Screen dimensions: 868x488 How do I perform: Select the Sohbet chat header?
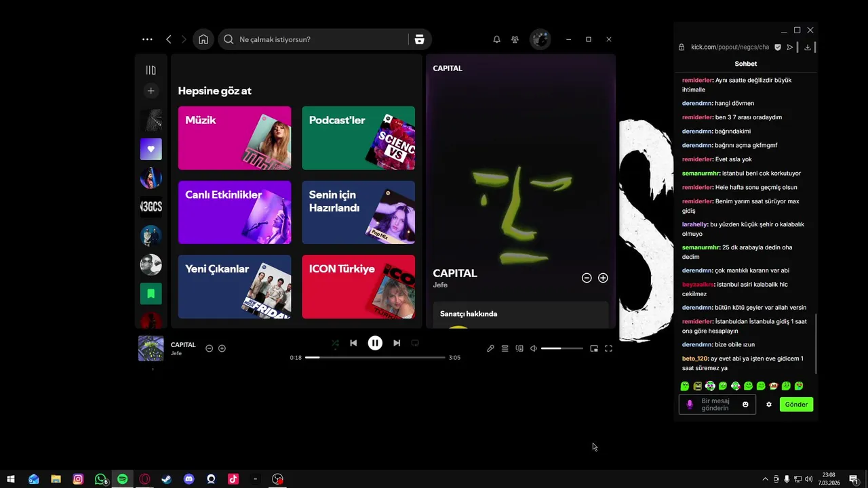[746, 64]
